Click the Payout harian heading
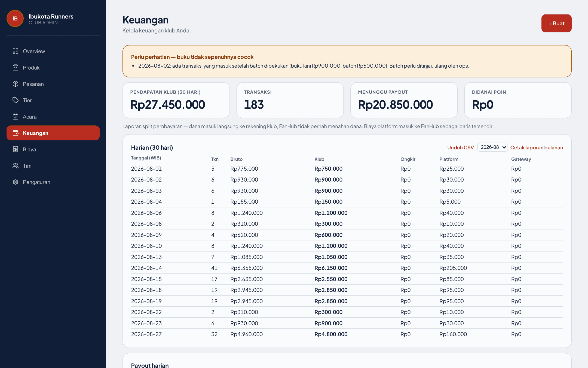588x368 pixels. pos(150,365)
